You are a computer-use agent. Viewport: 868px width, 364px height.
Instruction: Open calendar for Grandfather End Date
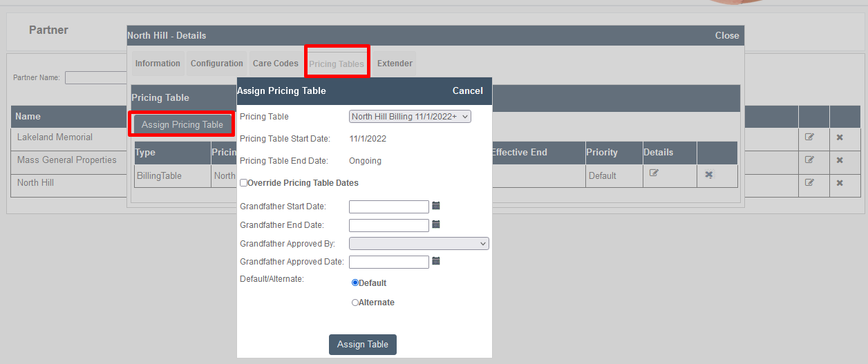point(436,224)
